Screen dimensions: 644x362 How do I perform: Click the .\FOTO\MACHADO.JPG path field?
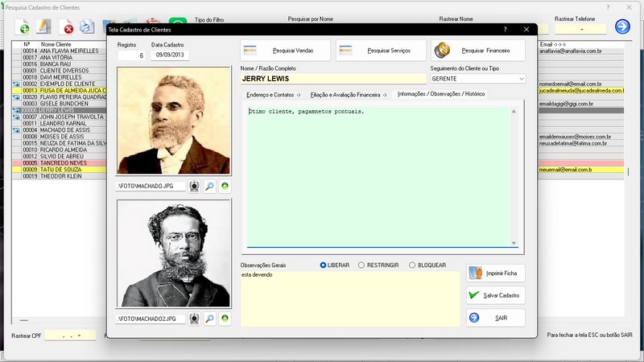[151, 187]
